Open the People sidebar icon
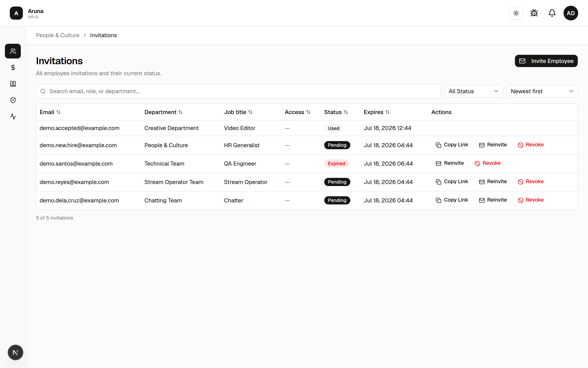Viewport: 588px width, 368px height. (x=13, y=51)
